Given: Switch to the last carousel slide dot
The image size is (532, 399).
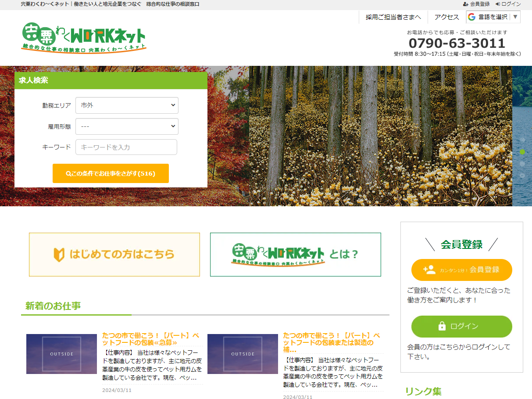Looking at the screenshot, I should pyautogui.click(x=522, y=176).
